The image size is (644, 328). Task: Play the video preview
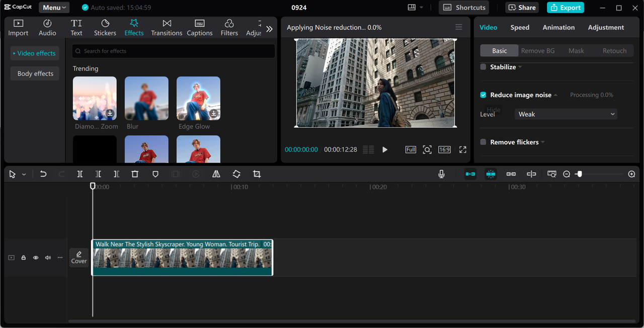pyautogui.click(x=385, y=149)
